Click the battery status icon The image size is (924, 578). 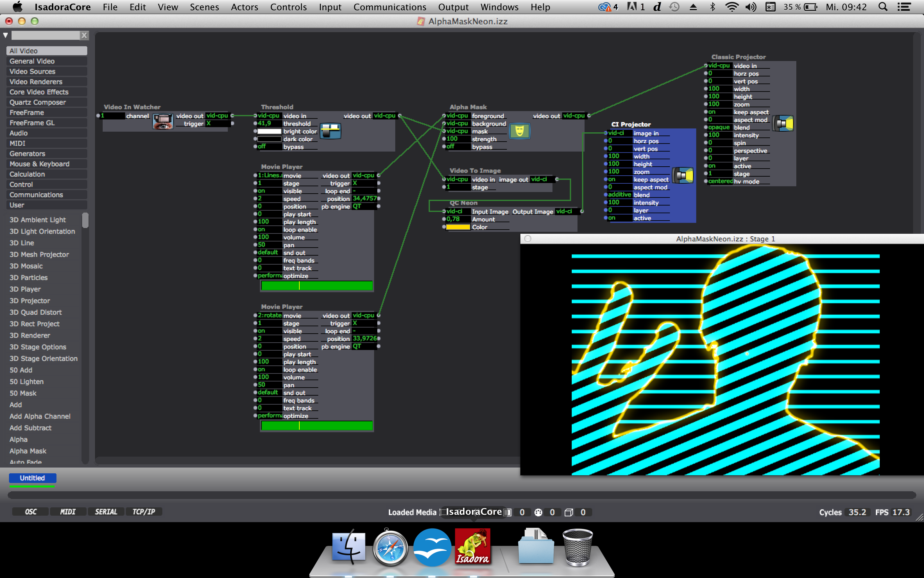coord(810,7)
